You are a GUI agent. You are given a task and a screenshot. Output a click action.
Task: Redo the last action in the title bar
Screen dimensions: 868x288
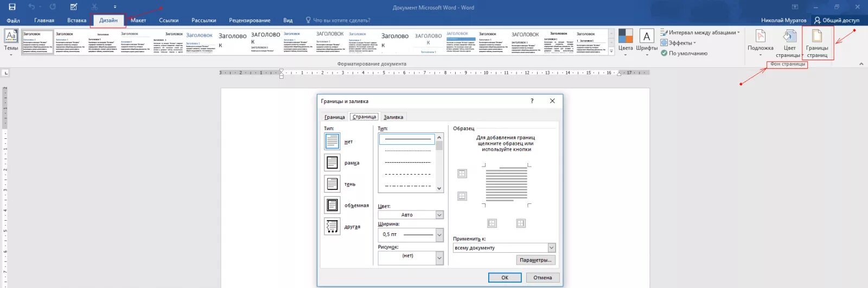coord(53,7)
